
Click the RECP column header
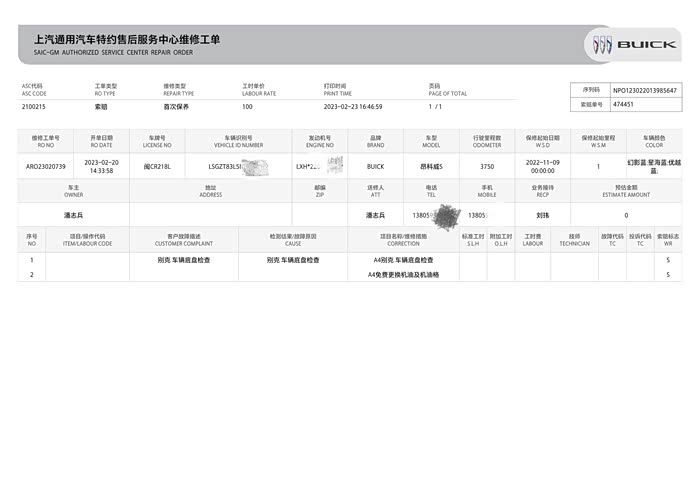tap(543, 191)
